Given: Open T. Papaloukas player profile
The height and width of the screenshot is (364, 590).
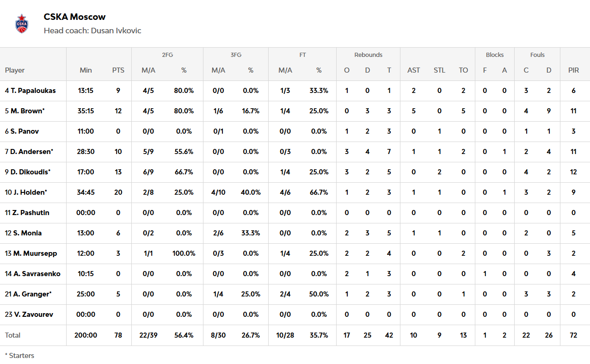Looking at the screenshot, I should point(31,91).
